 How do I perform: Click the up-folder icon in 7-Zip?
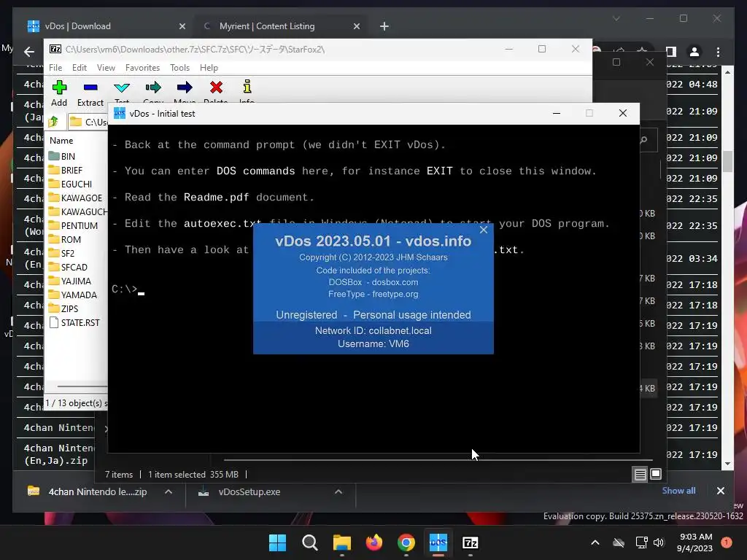coord(53,122)
